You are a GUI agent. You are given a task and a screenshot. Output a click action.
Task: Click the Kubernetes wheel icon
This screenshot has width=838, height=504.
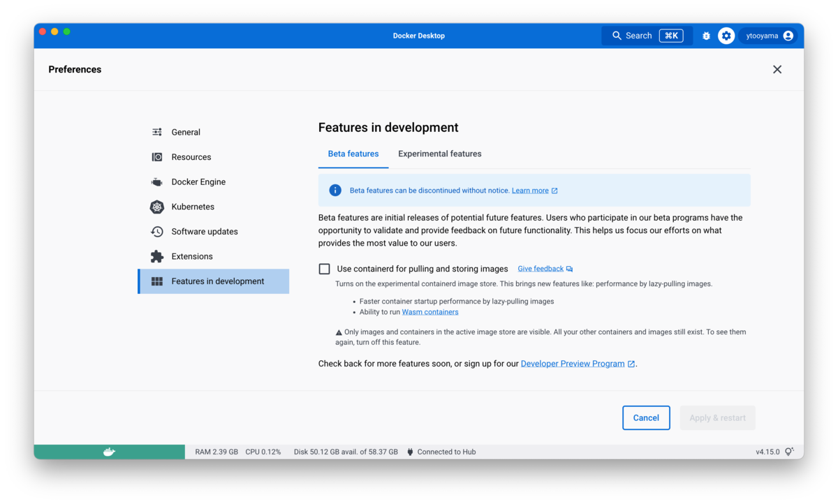coord(157,207)
